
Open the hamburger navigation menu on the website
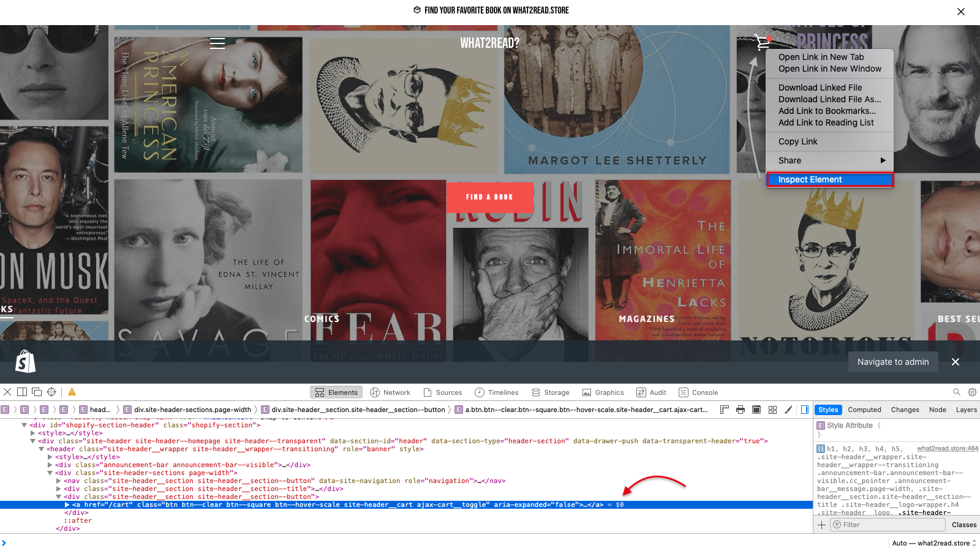pyautogui.click(x=217, y=43)
